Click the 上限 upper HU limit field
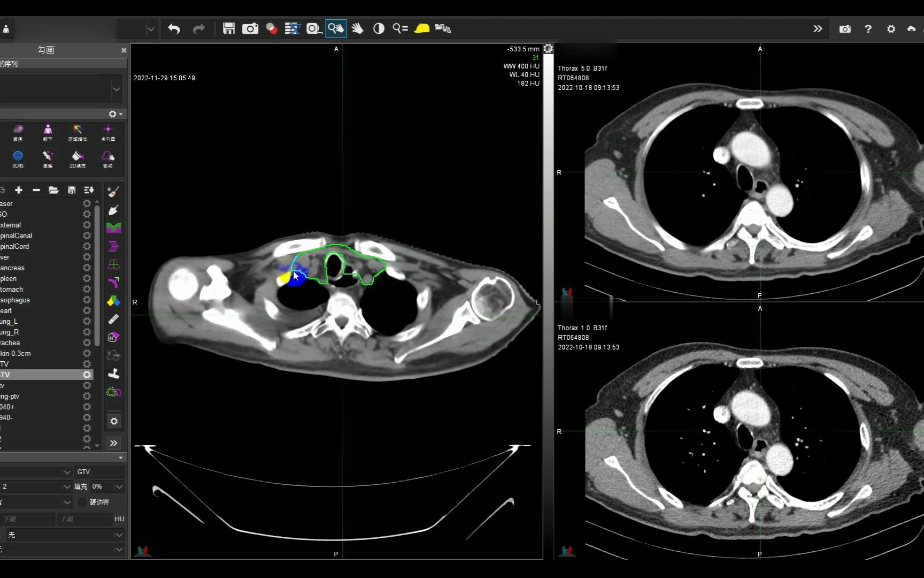This screenshot has width=924, height=578. (x=84, y=519)
